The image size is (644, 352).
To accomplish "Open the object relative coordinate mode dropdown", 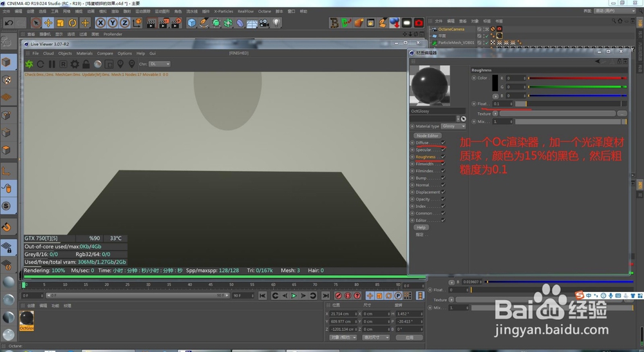I will (x=343, y=338).
